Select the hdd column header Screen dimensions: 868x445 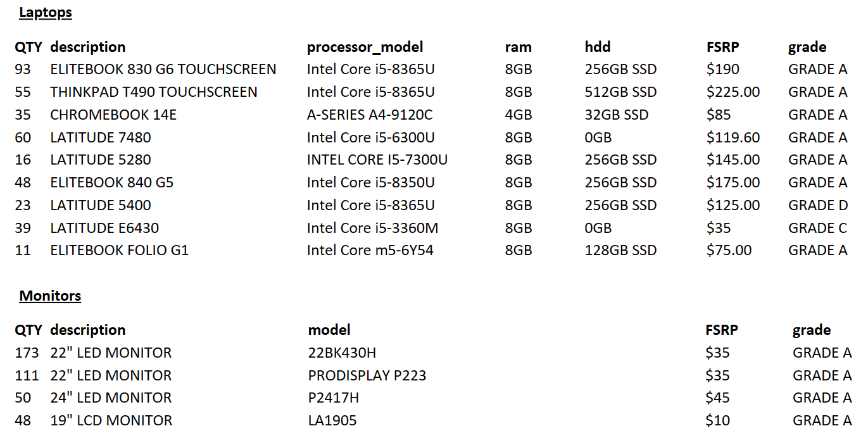[598, 47]
